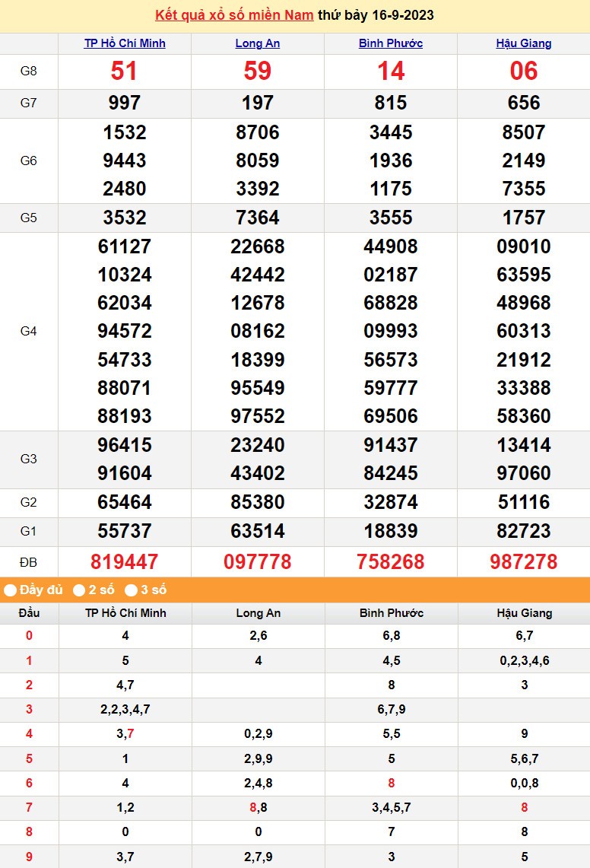Select the '2 số' radio option
The width and height of the screenshot is (590, 868).
tap(79, 590)
